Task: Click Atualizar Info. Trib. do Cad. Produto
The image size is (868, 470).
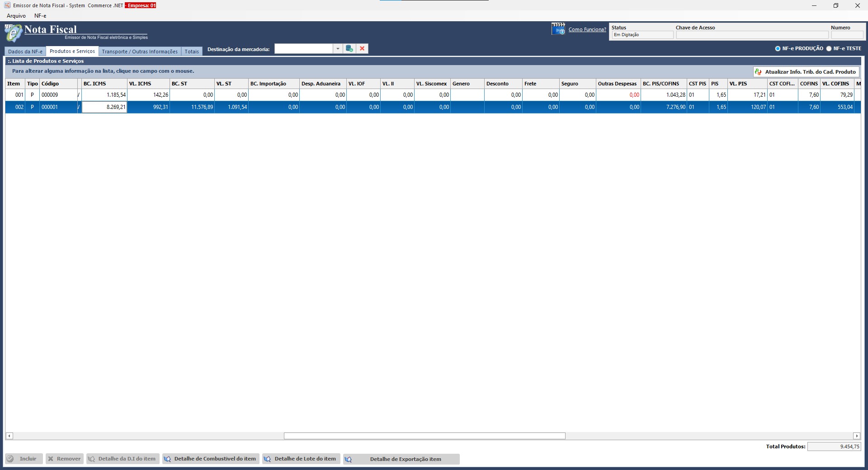Action: (806, 72)
